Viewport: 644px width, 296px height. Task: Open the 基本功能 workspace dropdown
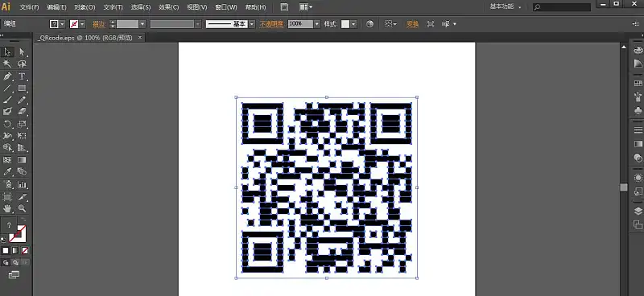pyautogui.click(x=506, y=7)
